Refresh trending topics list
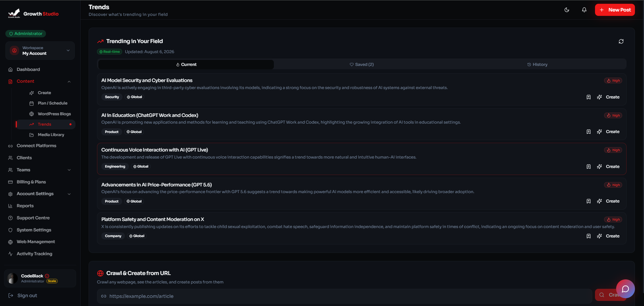 pos(621,41)
